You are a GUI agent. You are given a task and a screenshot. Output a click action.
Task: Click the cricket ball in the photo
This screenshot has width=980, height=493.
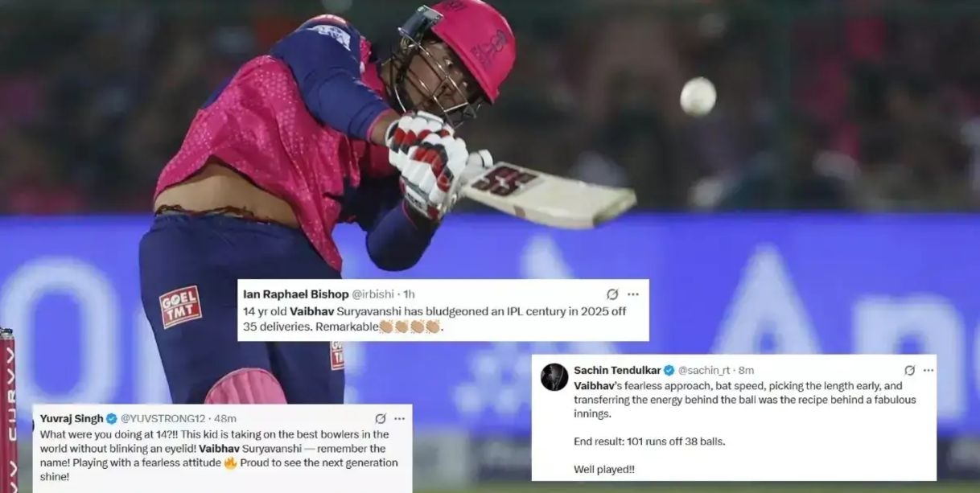coord(698,97)
